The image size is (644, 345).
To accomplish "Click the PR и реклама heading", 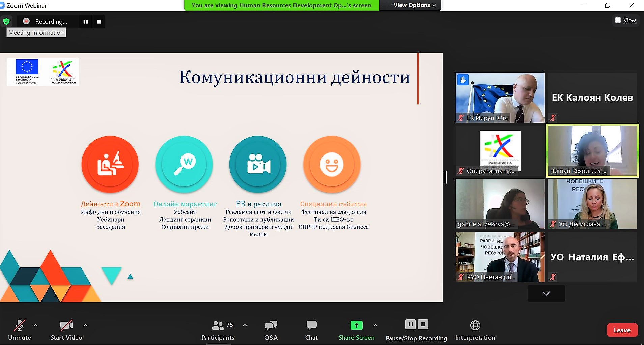I will click(258, 204).
